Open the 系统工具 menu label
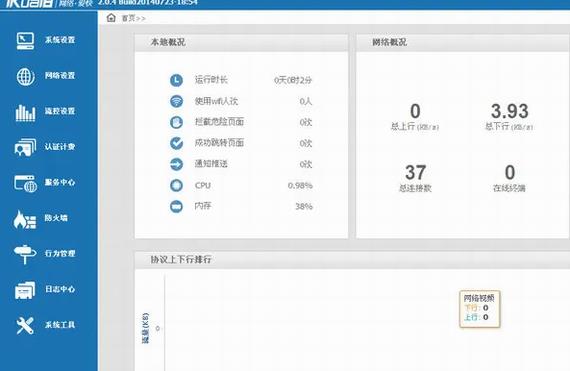The width and height of the screenshot is (570, 371). click(x=60, y=325)
